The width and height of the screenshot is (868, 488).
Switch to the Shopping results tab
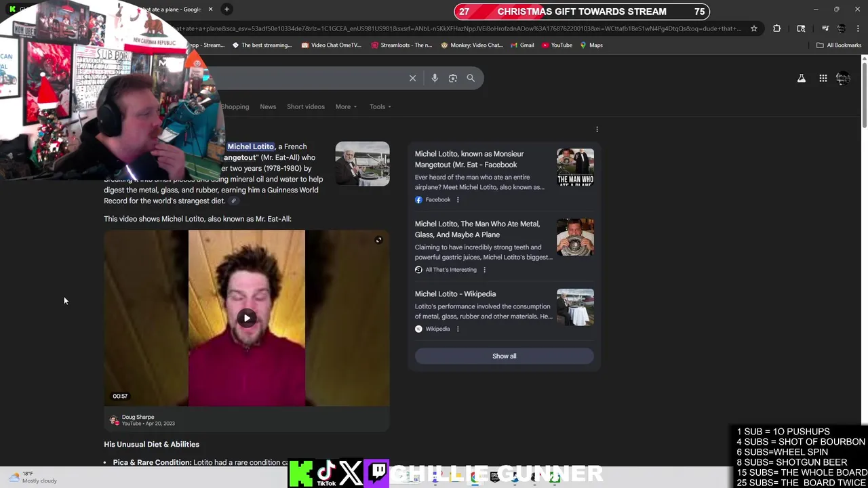click(235, 107)
